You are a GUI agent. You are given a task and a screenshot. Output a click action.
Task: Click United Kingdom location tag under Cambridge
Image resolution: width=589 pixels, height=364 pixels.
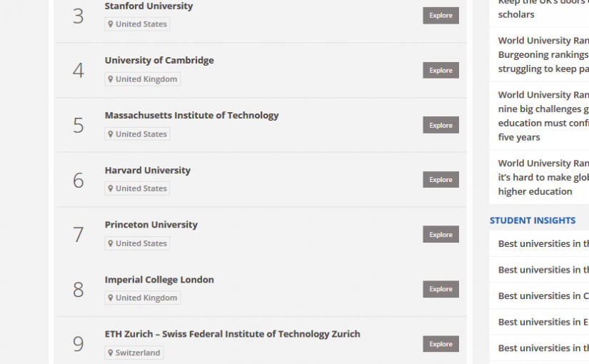142,79
